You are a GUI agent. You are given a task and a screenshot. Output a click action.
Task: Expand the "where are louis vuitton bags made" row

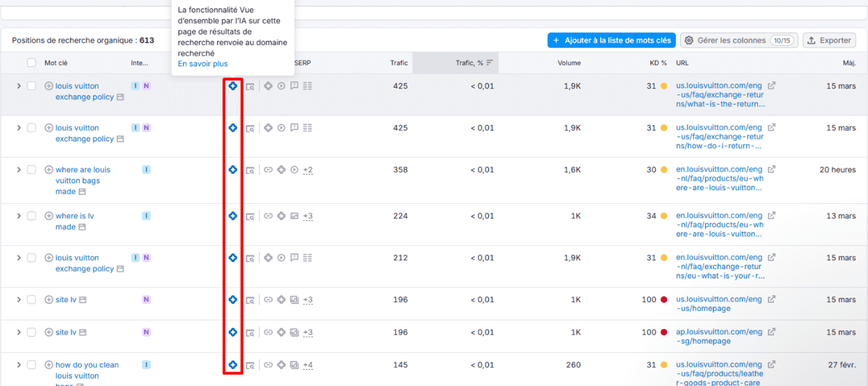(x=19, y=170)
